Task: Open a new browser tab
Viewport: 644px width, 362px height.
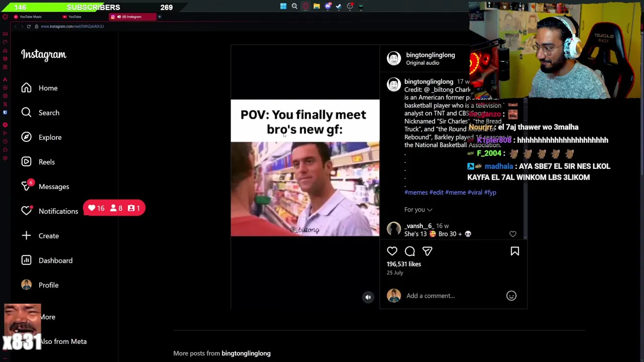Action: coord(159,17)
